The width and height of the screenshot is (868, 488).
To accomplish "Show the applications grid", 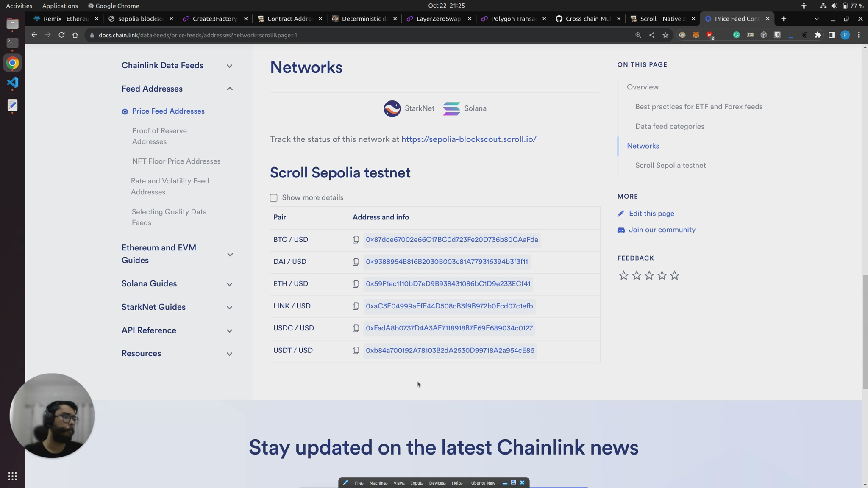I will pos(12,476).
